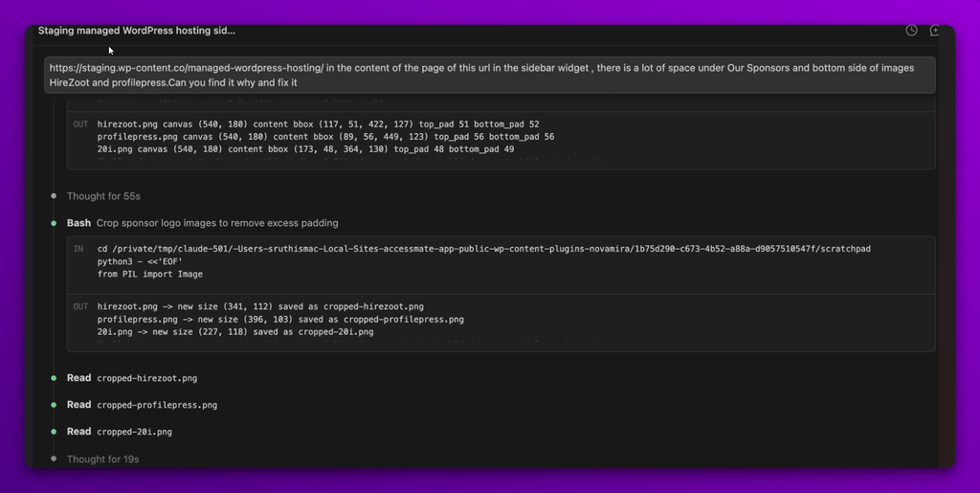The width and height of the screenshot is (980, 493).
Task: Open the 'Read cropped-20i.png' step
Action: pyautogui.click(x=120, y=432)
